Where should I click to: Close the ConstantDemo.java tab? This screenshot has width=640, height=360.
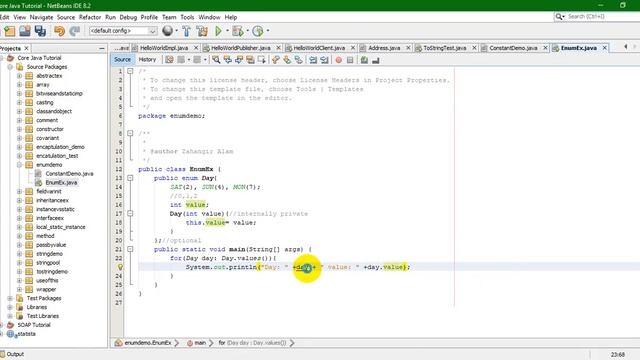point(545,48)
